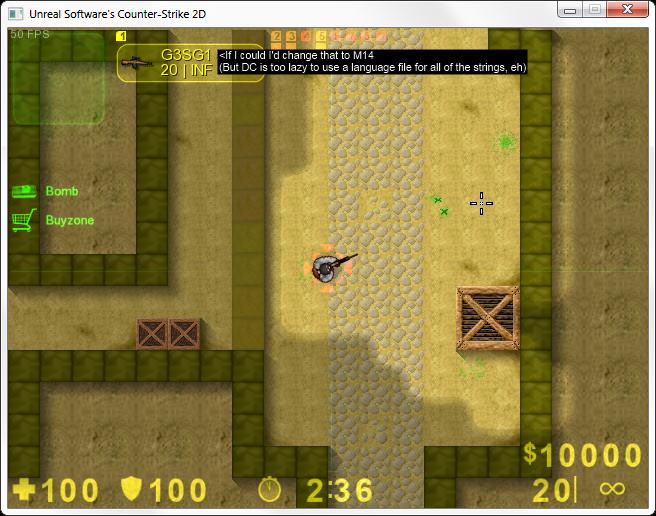Select weapon slot 3 in the HUD
Viewport: 656px width, 516px height.
pyautogui.click(x=291, y=36)
